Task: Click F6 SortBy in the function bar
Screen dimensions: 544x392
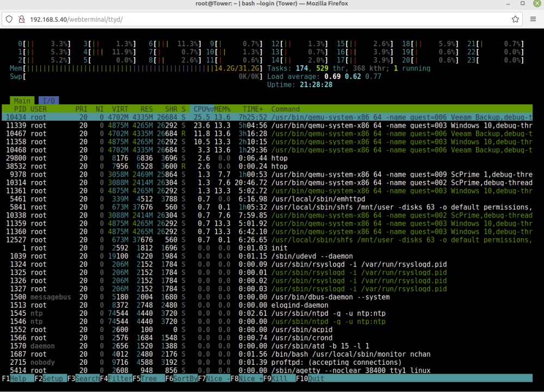Action: click(182, 378)
